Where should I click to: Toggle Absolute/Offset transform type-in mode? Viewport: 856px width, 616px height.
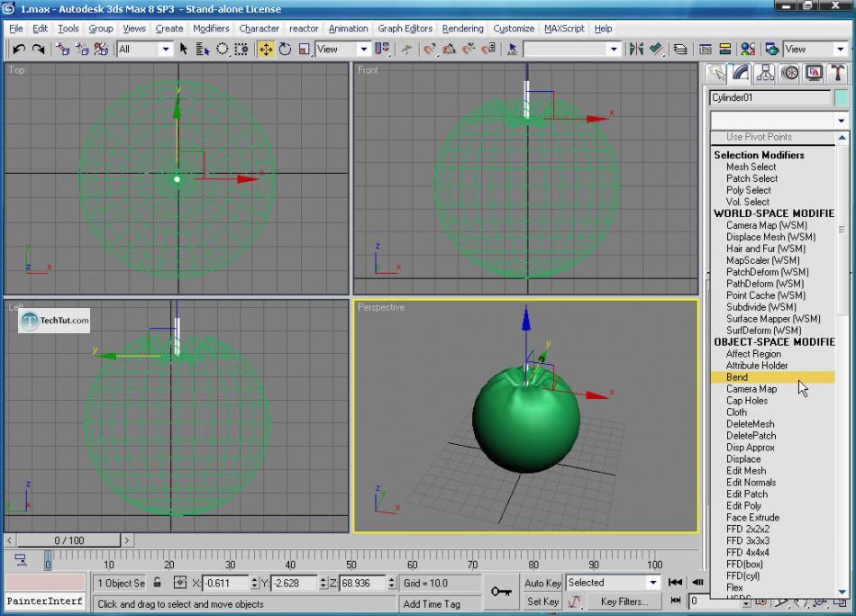point(179,583)
